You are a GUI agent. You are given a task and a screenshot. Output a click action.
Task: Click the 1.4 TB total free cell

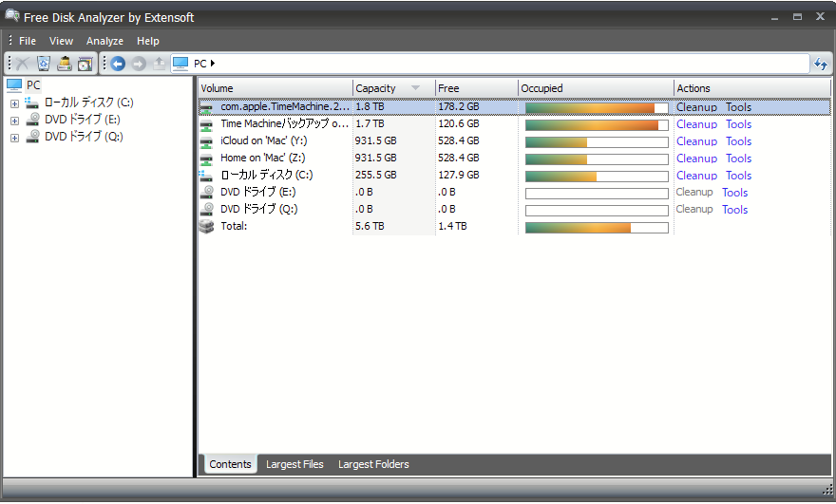(x=452, y=226)
